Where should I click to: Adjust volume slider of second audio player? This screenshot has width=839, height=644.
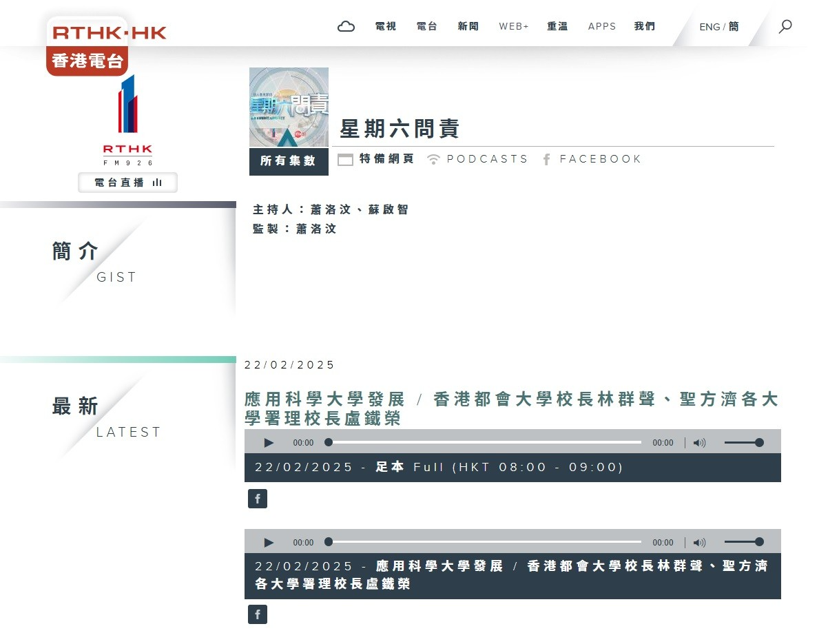tap(744, 542)
